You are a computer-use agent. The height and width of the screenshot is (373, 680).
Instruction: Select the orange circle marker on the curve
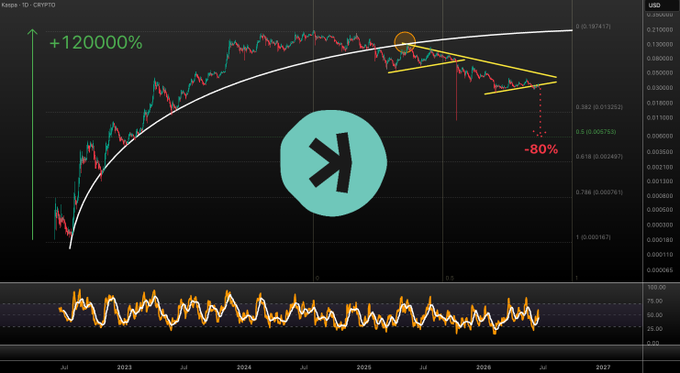[x=405, y=43]
